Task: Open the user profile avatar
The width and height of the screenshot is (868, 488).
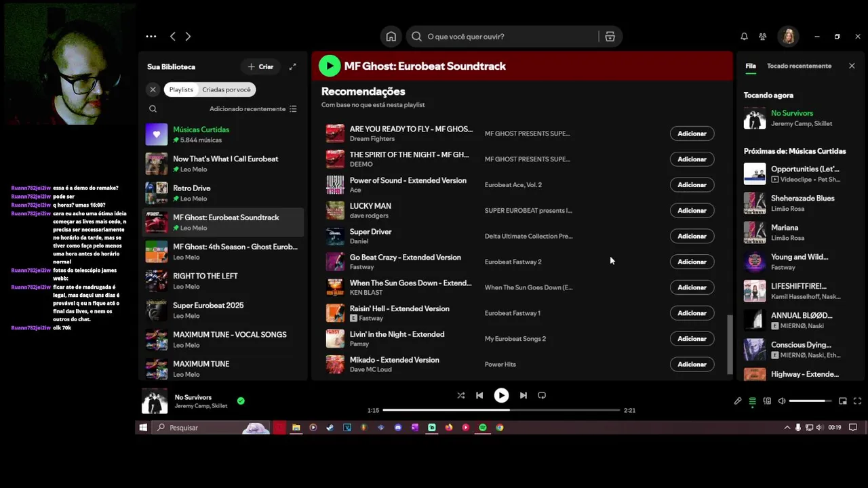Action: (789, 37)
